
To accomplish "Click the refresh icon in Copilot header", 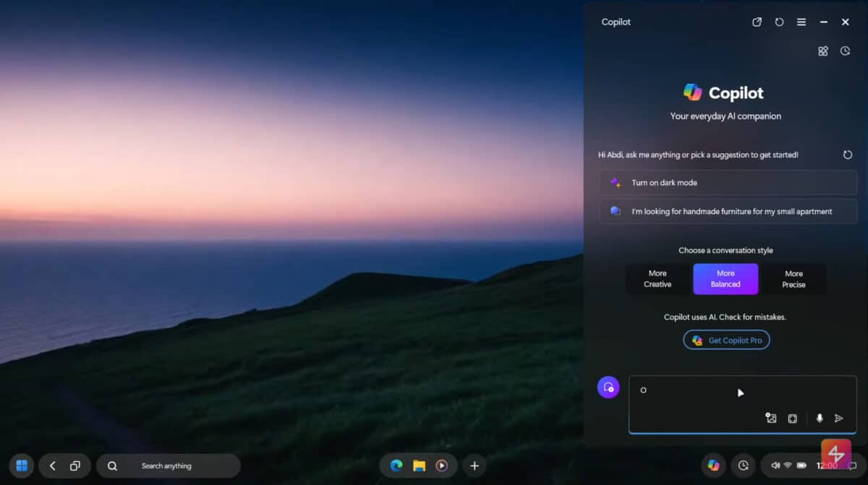I will (x=779, y=22).
